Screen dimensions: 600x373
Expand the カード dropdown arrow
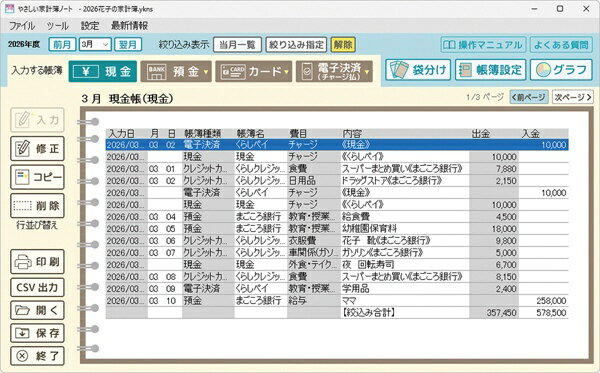click(x=286, y=72)
